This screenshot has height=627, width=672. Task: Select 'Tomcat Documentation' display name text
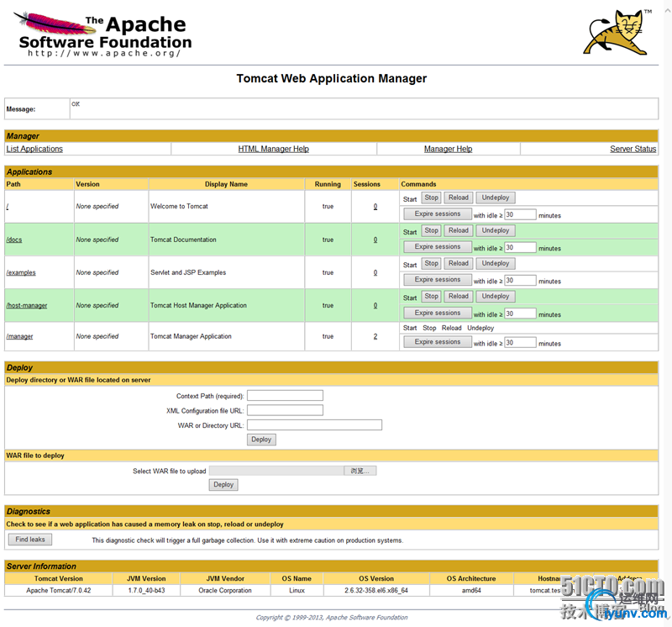pos(183,240)
